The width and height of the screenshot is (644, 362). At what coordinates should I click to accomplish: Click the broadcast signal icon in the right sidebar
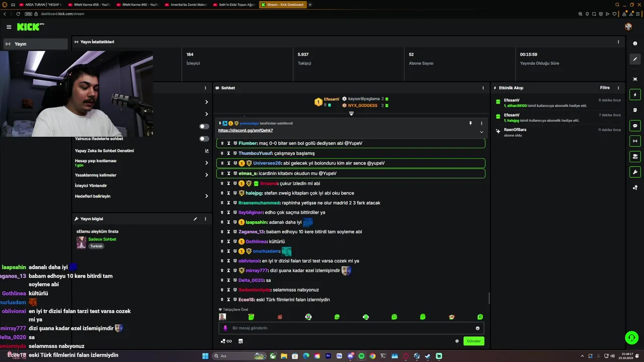[635, 141]
